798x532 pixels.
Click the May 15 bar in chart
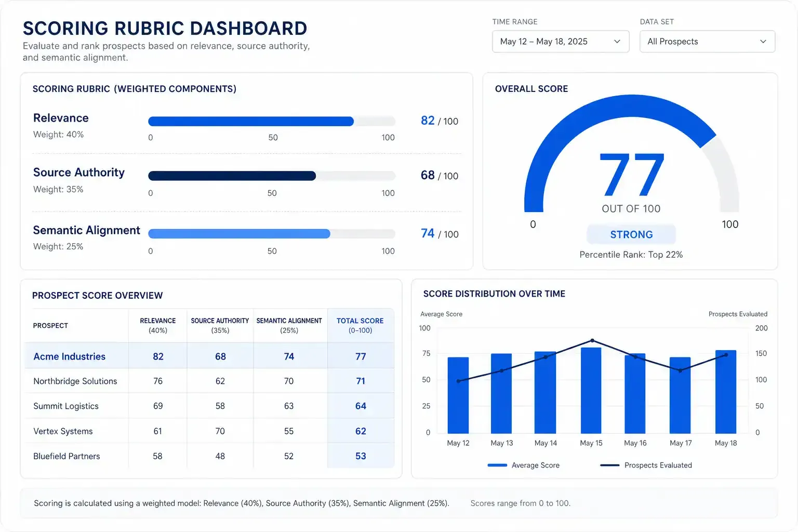click(591, 391)
